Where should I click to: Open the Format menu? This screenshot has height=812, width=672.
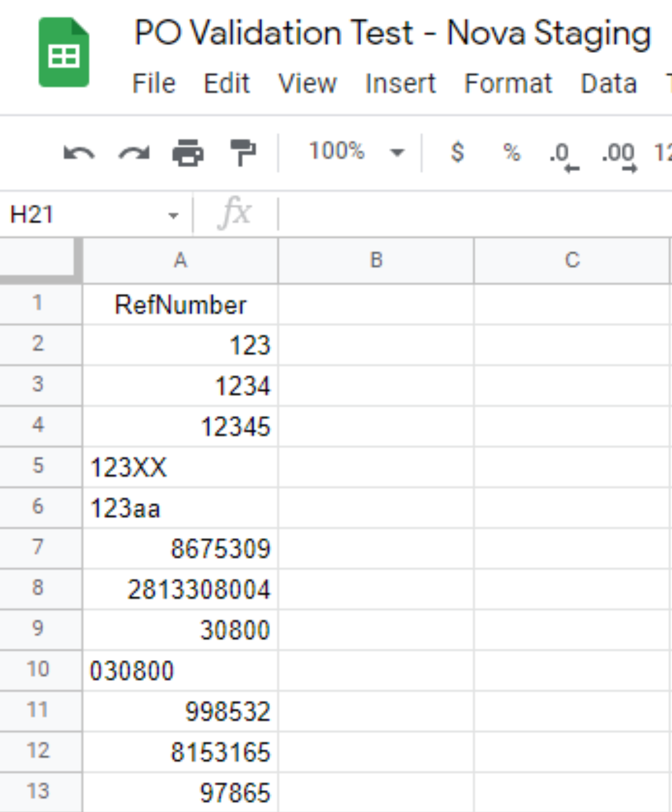tap(508, 84)
